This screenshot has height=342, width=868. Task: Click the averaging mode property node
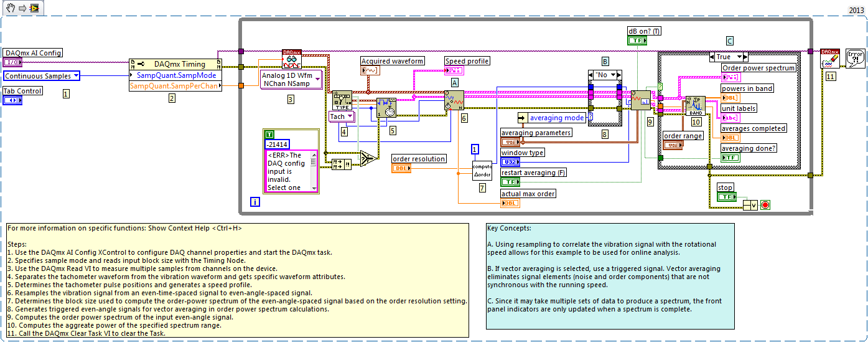click(x=556, y=118)
